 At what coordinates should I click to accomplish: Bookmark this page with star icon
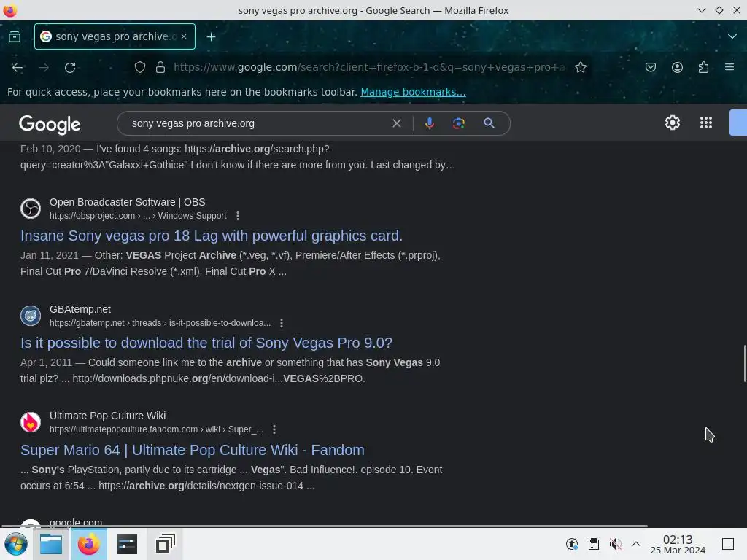[x=580, y=67]
